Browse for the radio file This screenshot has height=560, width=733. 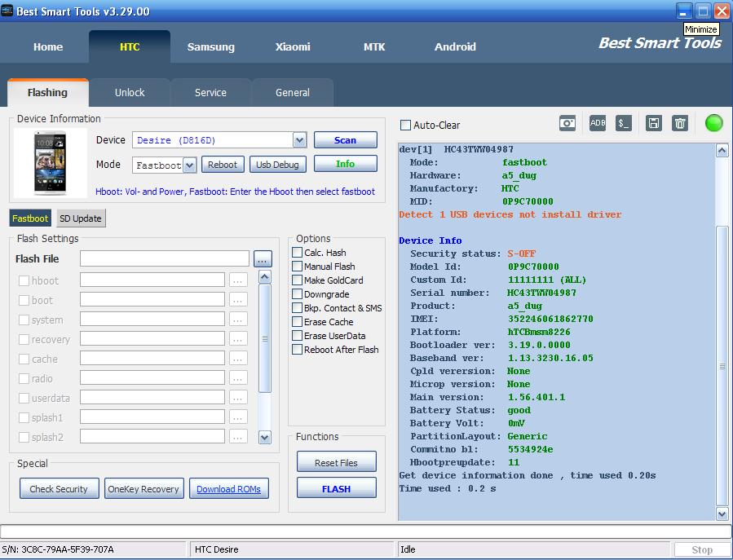[x=238, y=378]
